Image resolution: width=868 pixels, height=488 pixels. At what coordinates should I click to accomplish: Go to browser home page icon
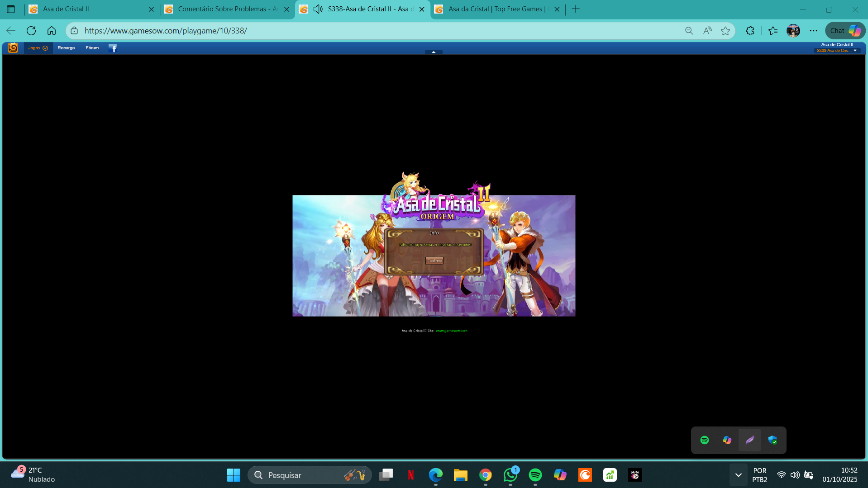(52, 31)
